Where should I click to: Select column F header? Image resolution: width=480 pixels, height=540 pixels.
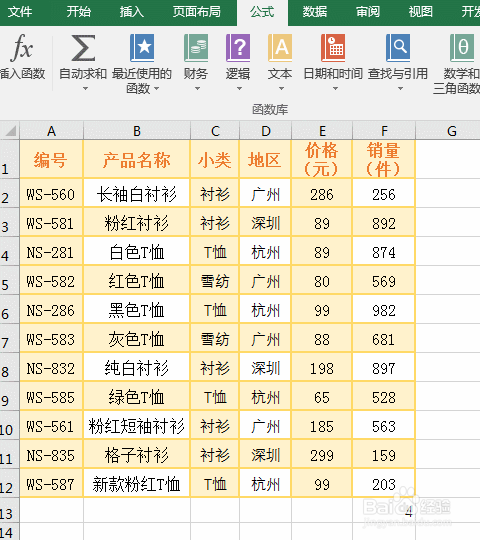coord(384,131)
